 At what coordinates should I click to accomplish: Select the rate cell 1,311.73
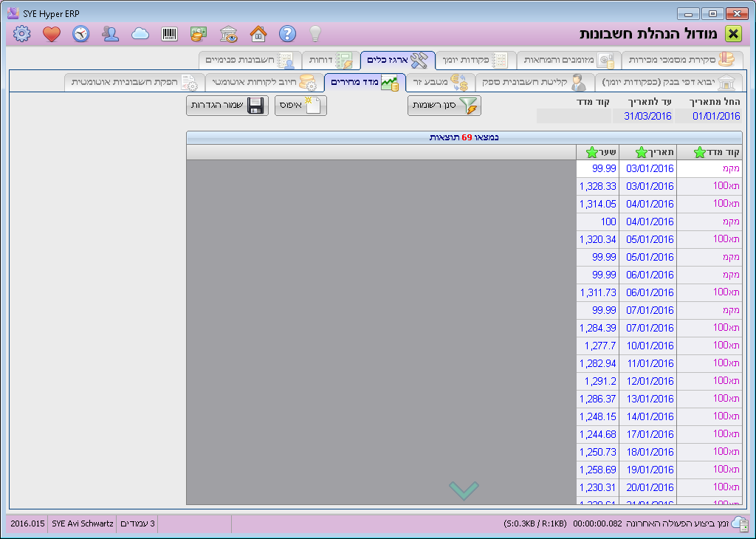tap(597, 292)
